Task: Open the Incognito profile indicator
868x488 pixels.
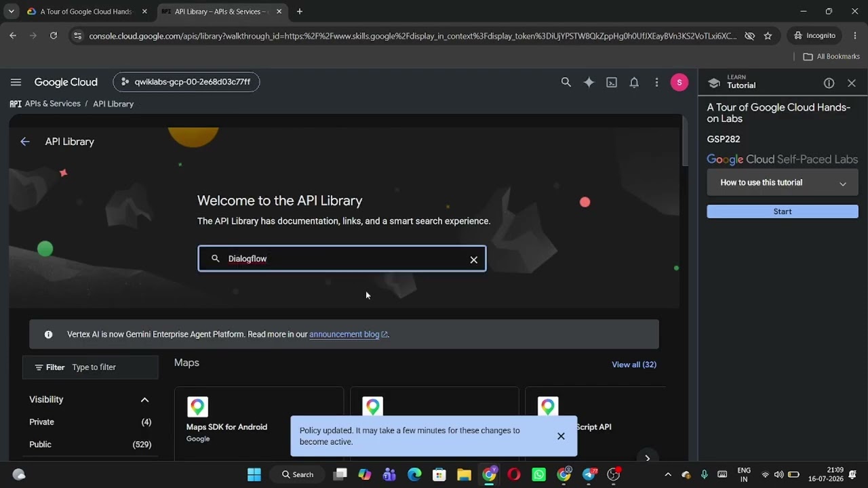Action: [814, 36]
